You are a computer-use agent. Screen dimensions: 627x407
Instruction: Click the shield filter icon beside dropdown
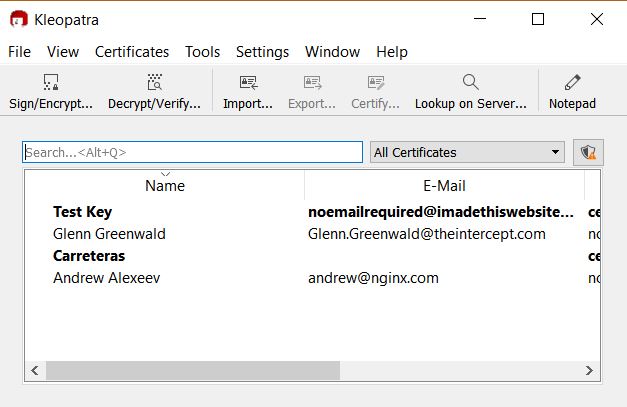(x=589, y=152)
